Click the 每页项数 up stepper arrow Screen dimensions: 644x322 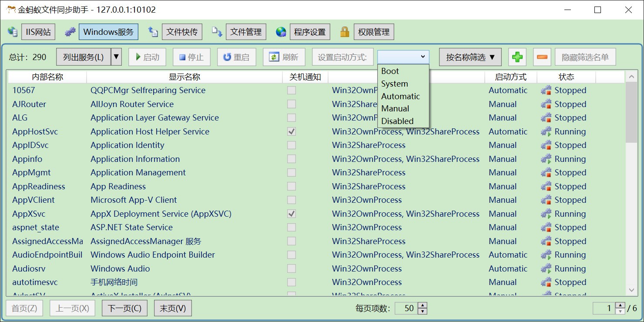coord(423,305)
